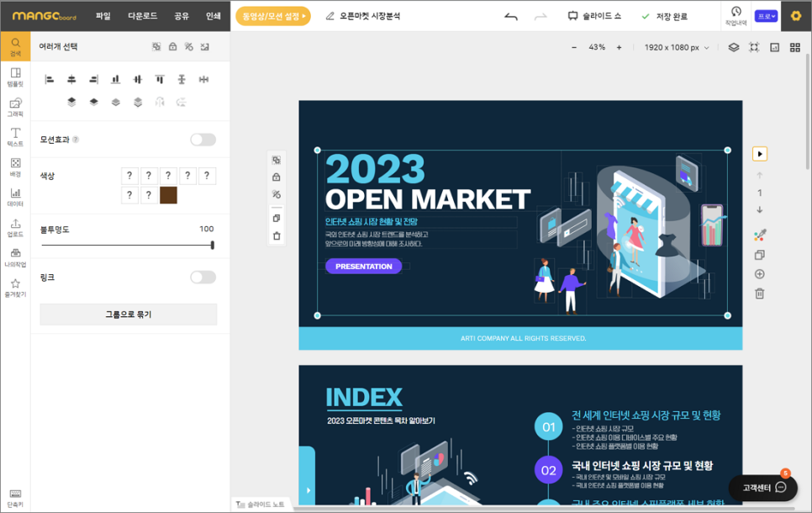
Task: Click 그룹으로 묶기 group button
Action: pos(129,315)
